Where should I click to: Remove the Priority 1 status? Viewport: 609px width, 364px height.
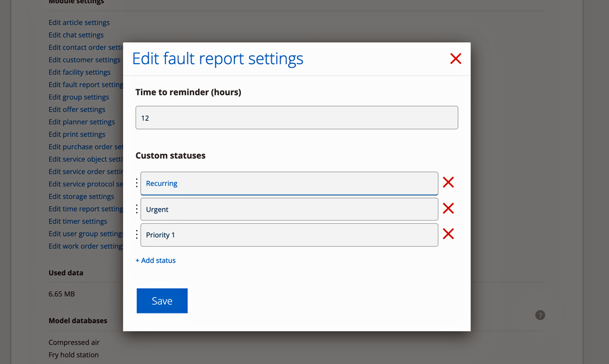(448, 234)
